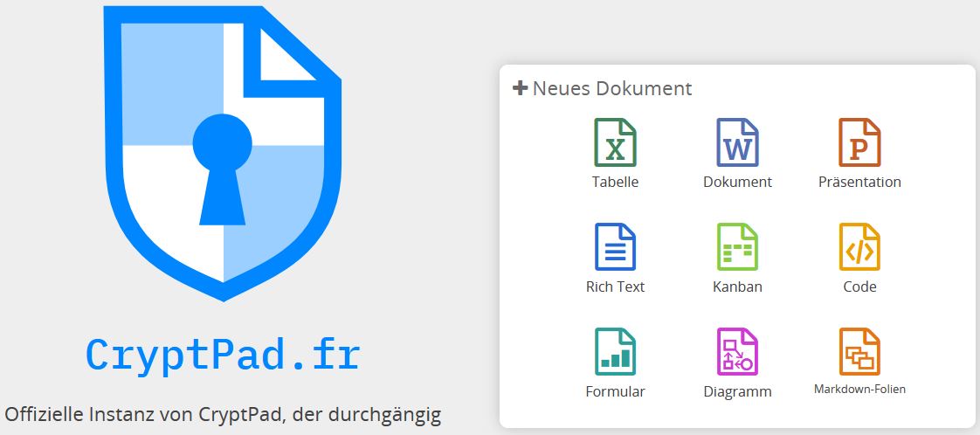Click the green Kanban board icon
The height and width of the screenshot is (435, 980).
pyautogui.click(x=737, y=247)
